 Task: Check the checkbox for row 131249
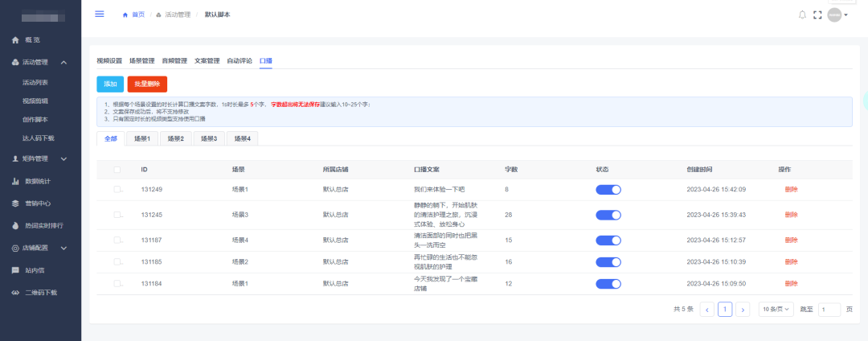point(117,189)
